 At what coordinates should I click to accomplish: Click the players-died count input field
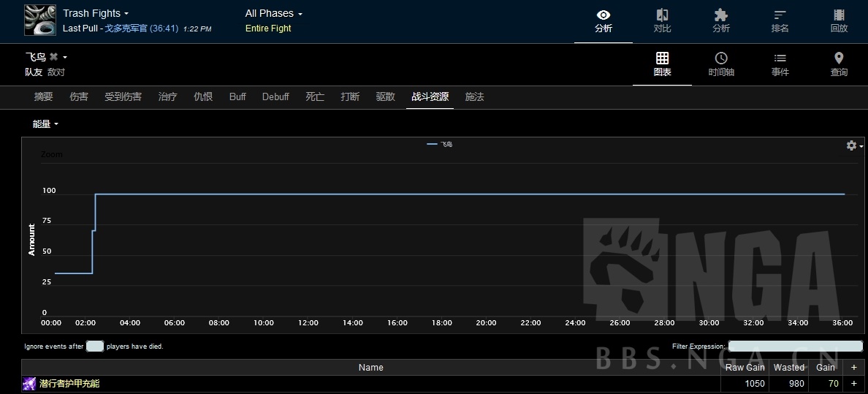95,346
